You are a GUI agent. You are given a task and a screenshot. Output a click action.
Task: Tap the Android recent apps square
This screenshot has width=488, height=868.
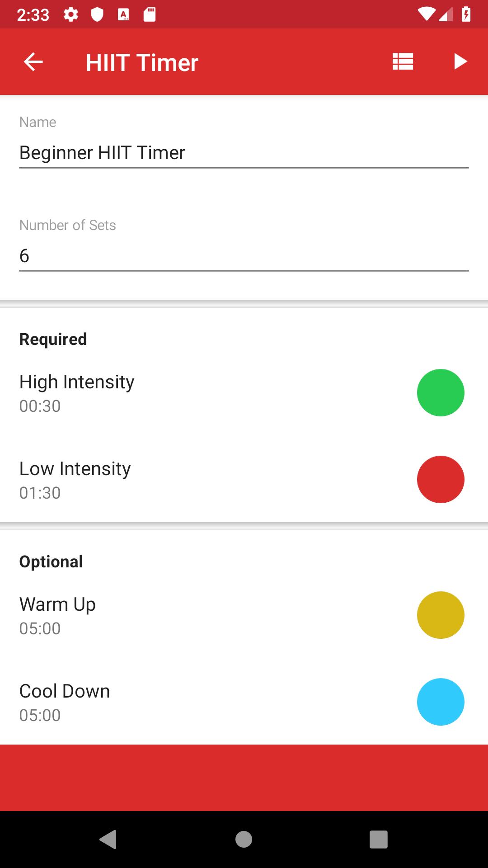click(x=379, y=840)
